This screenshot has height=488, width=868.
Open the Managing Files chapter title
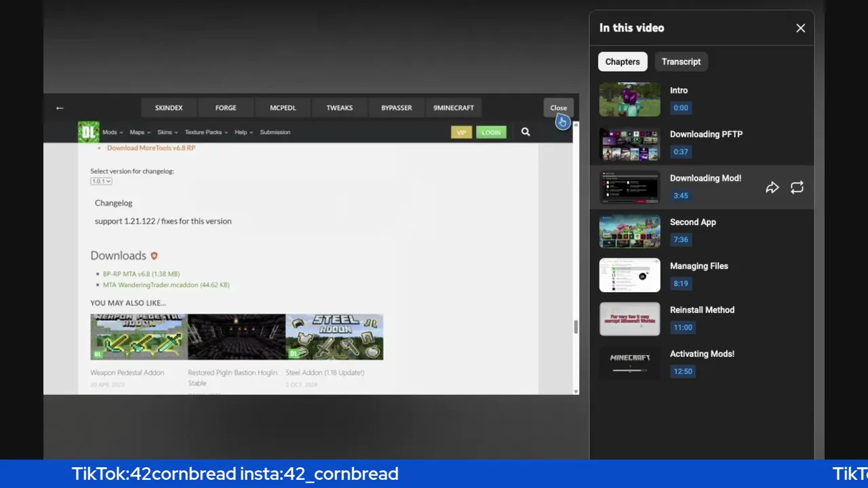pyautogui.click(x=698, y=266)
